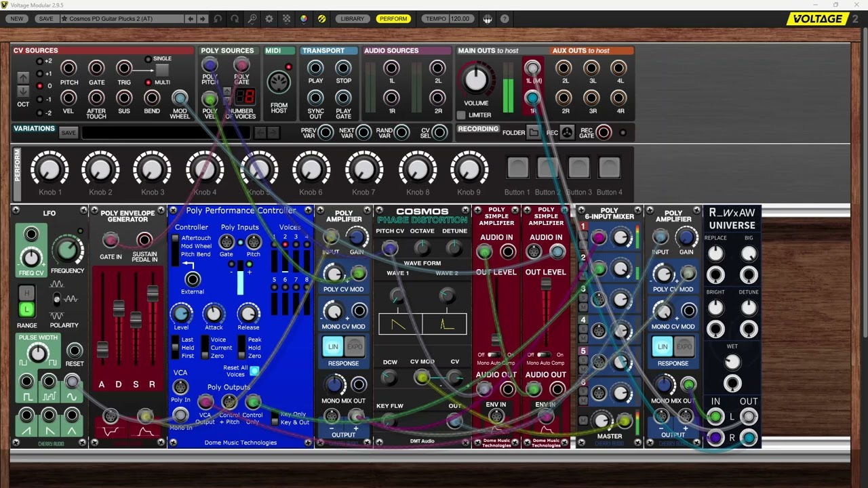
Task: Open the cable color wheel icon
Action: tap(304, 19)
